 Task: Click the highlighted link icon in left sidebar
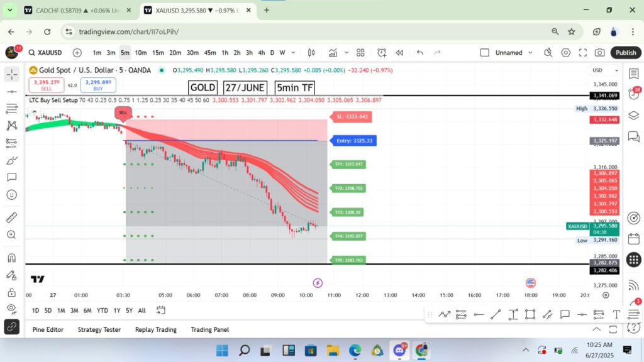(x=12, y=327)
